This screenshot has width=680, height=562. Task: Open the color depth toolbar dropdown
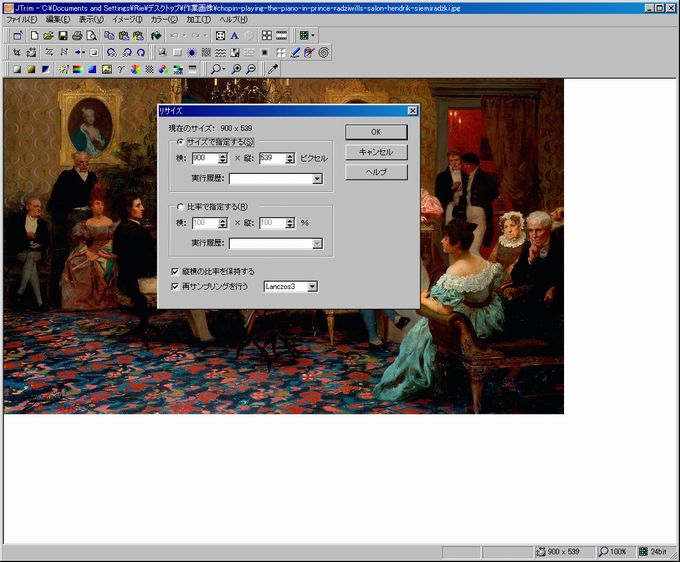[x=313, y=36]
